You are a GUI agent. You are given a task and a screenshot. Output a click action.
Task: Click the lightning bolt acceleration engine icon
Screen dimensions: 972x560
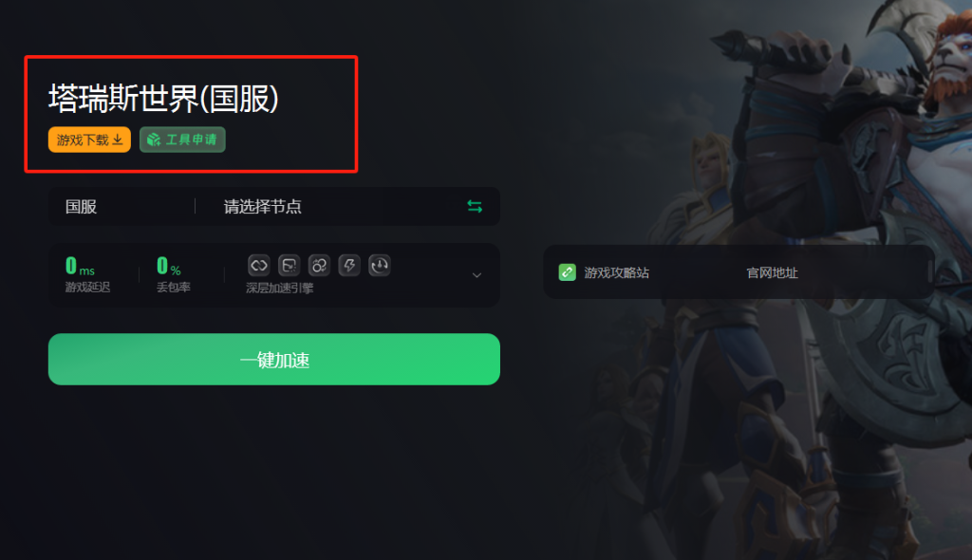[x=349, y=266]
